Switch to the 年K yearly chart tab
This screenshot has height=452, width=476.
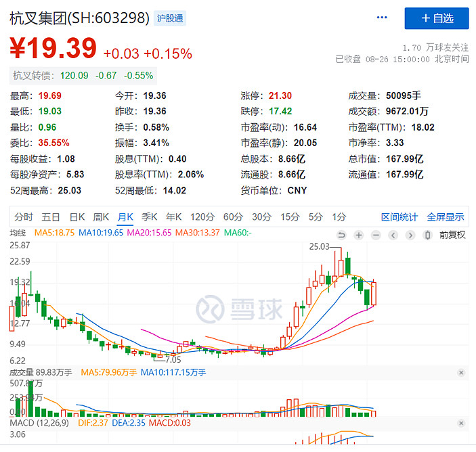[173, 217]
